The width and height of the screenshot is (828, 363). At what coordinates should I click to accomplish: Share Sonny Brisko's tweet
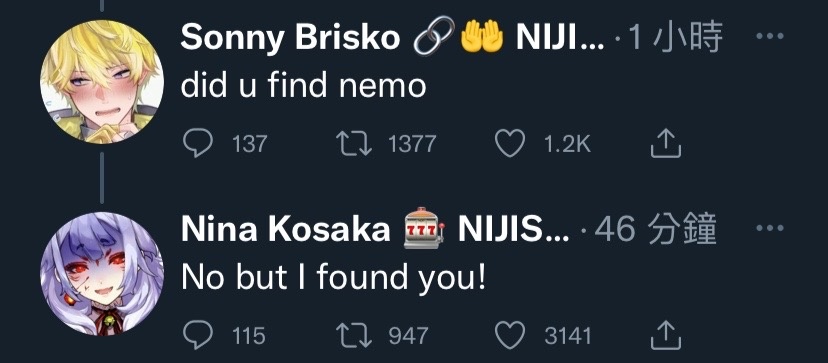pyautogui.click(x=665, y=144)
